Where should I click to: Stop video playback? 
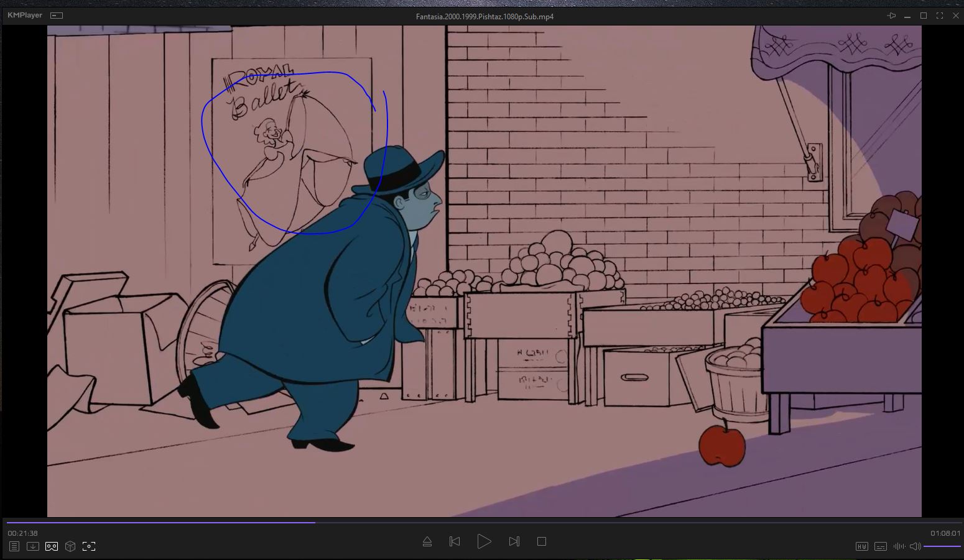pos(542,541)
